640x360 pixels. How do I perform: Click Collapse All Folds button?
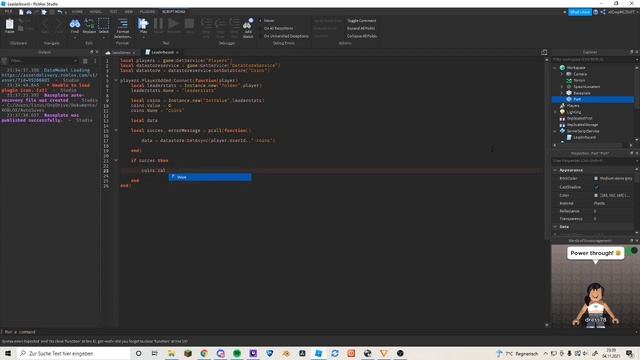(362, 36)
